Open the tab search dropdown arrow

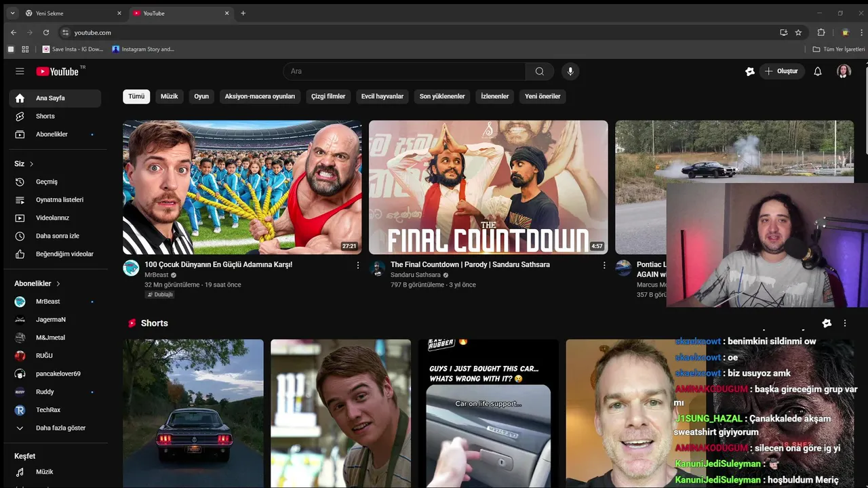click(x=12, y=13)
